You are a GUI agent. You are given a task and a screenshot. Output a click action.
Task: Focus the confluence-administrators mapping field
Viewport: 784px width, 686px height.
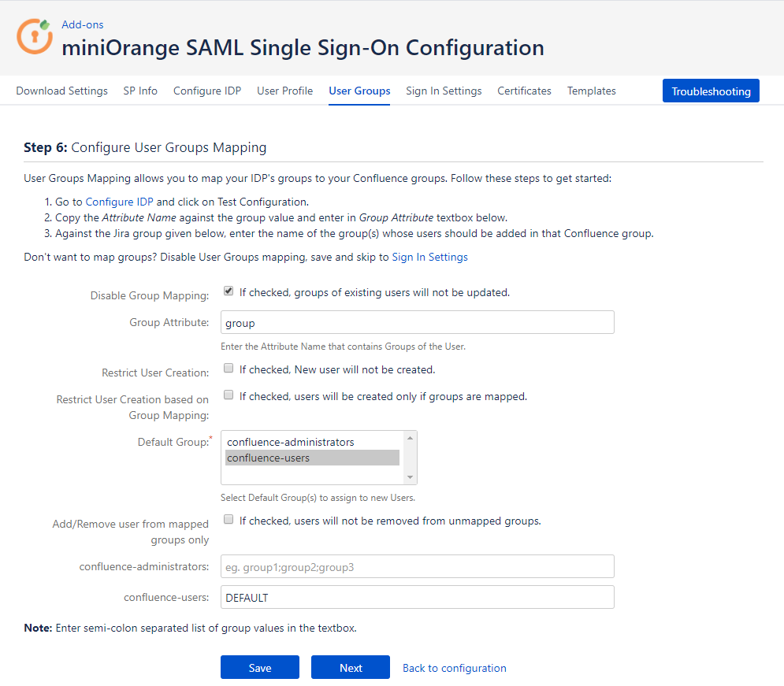(x=418, y=567)
